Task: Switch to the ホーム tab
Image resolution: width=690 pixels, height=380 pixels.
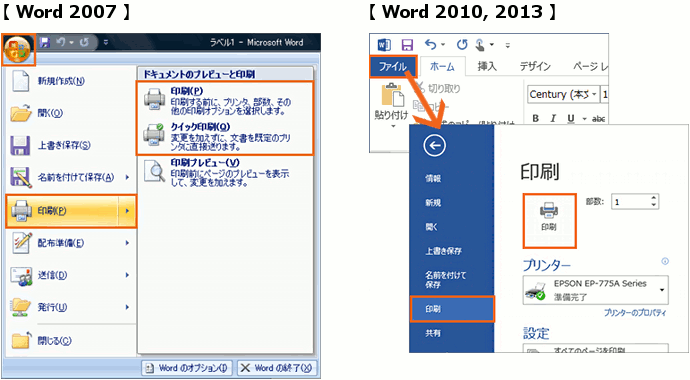Action: (442, 66)
